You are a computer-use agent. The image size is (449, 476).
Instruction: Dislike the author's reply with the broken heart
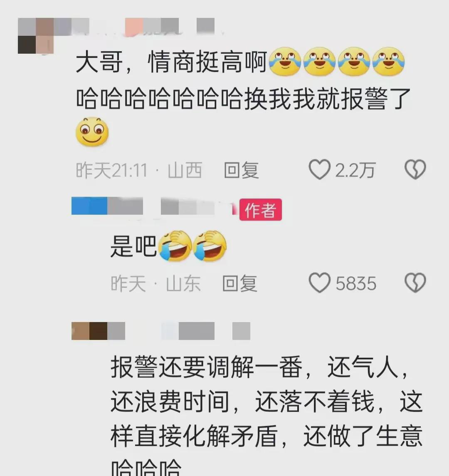click(415, 283)
